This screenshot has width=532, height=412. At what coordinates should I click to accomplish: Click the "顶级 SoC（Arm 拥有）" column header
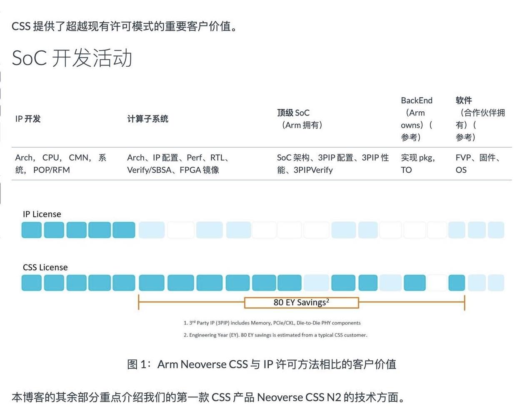click(x=300, y=119)
